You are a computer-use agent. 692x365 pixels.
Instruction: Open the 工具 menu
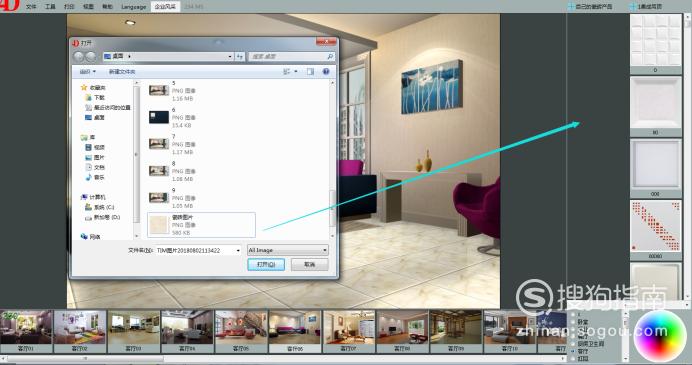click(50, 7)
